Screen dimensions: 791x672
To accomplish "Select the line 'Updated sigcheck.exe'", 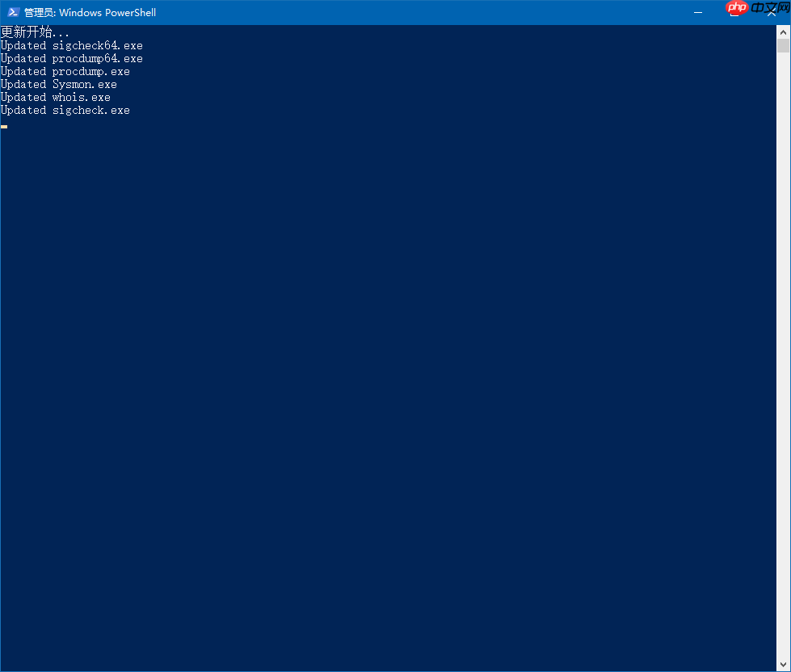I will [65, 110].
